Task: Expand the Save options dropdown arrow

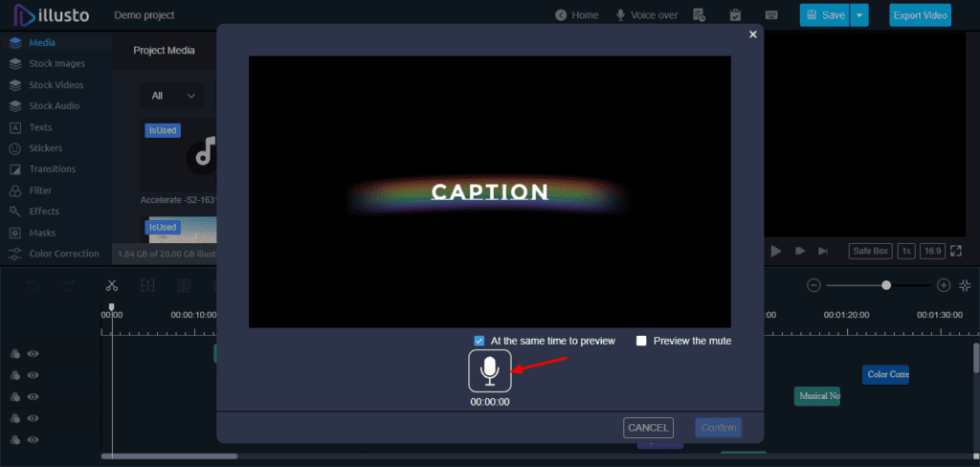Action: click(859, 15)
